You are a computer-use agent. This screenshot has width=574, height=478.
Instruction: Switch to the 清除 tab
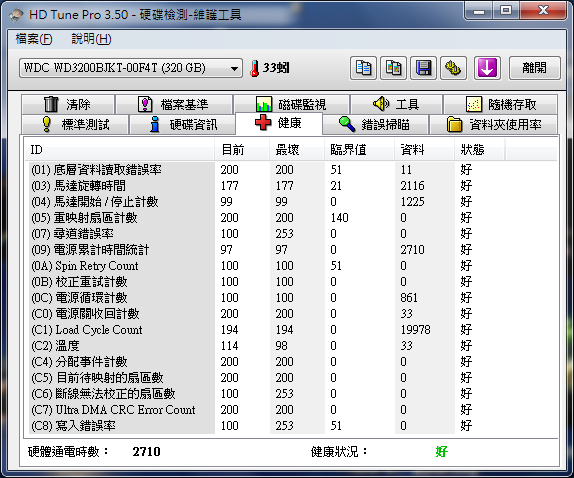click(x=68, y=105)
